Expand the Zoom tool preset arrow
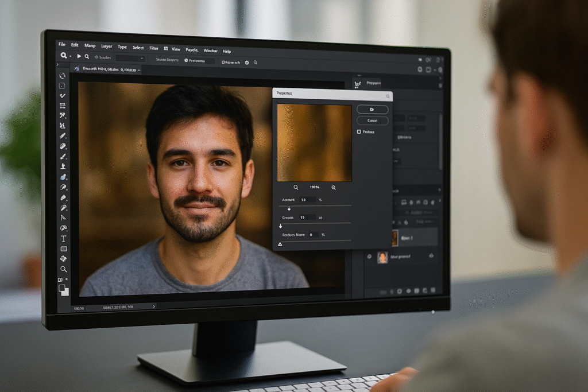Screen dimensions: 588x392 (x=71, y=56)
